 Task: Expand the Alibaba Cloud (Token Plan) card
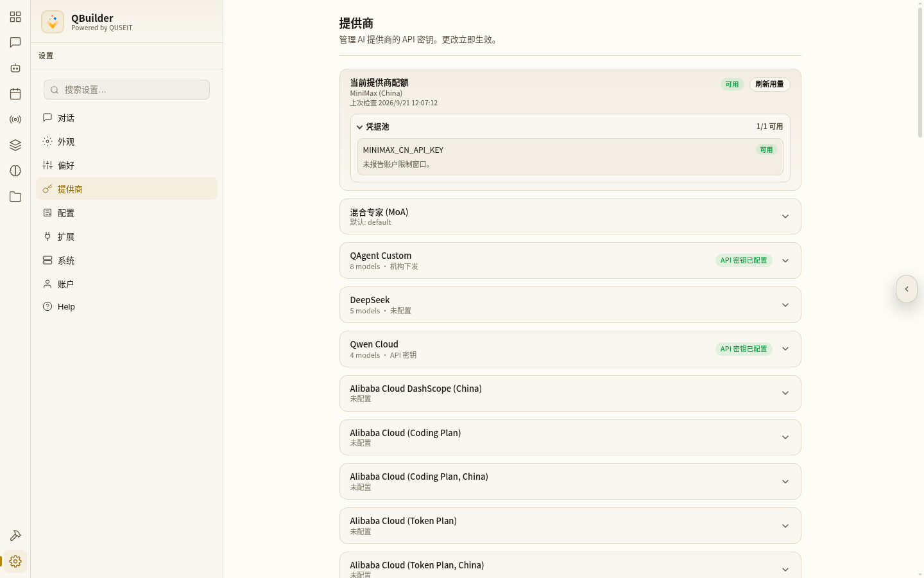pos(785,526)
